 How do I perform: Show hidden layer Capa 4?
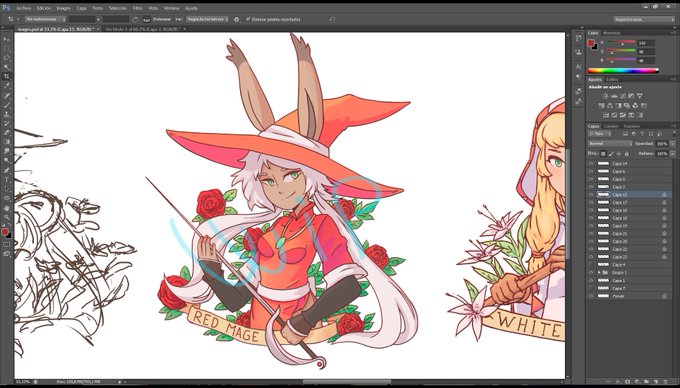point(591,264)
